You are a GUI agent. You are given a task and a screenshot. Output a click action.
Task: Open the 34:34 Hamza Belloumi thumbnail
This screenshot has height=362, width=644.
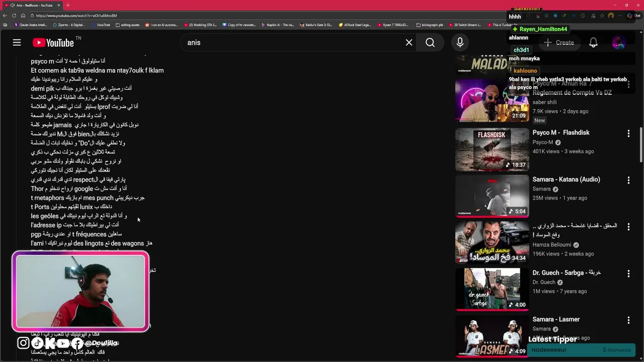click(x=492, y=243)
